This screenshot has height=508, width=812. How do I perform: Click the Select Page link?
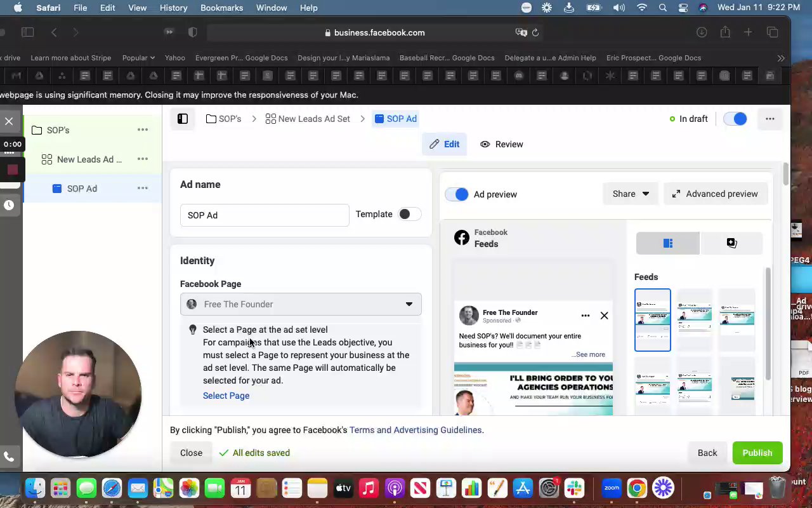point(226,396)
